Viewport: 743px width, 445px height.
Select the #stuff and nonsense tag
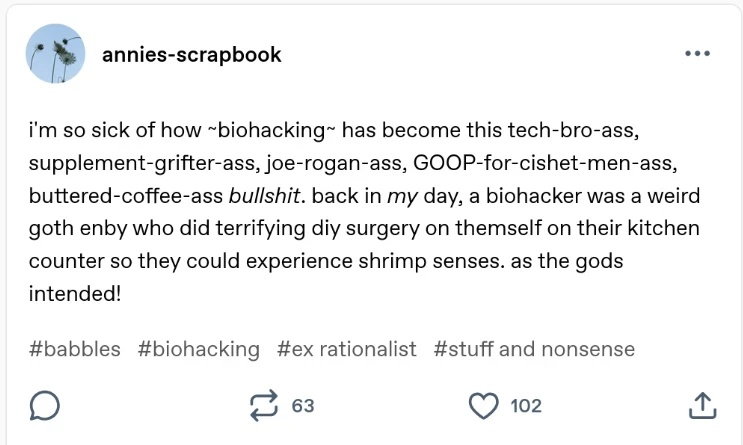pyautogui.click(x=535, y=349)
